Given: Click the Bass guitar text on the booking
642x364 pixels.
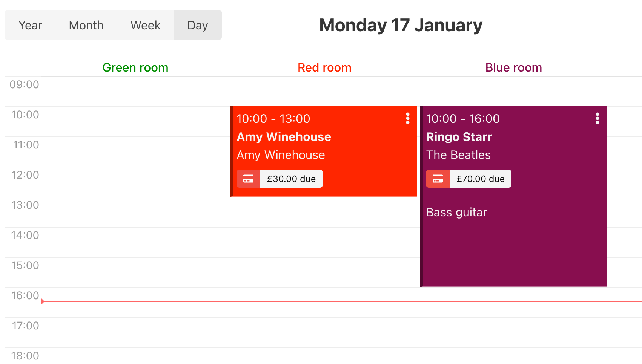Looking at the screenshot, I should [456, 212].
